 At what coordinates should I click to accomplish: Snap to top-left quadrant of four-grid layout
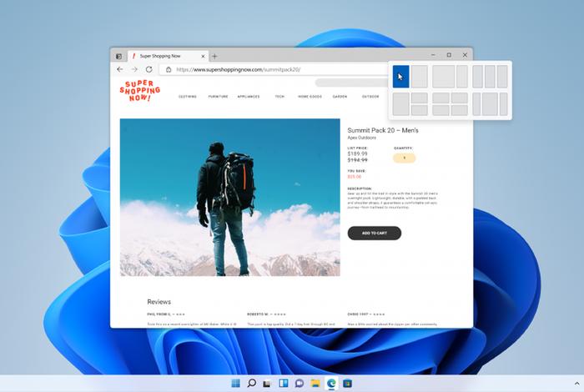(x=441, y=98)
